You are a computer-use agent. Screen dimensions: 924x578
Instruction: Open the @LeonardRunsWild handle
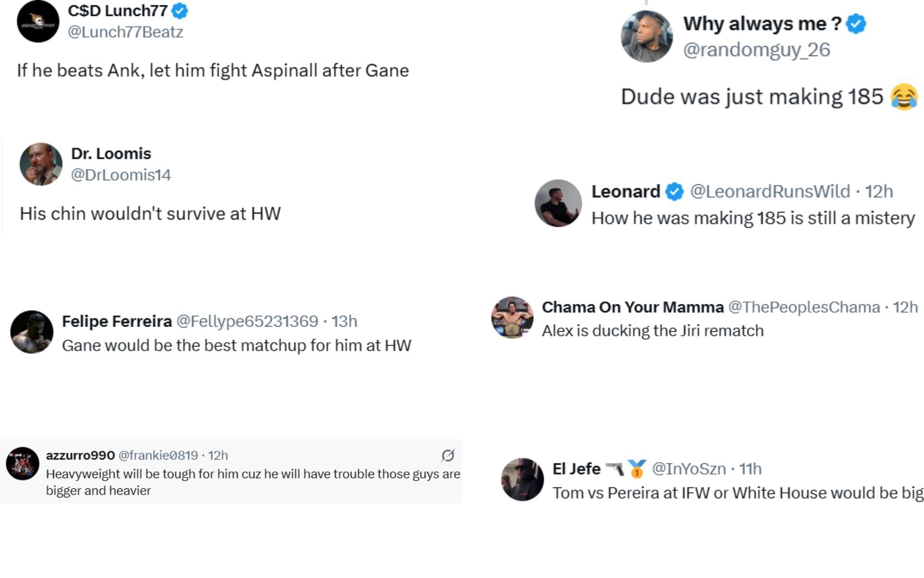770,192
